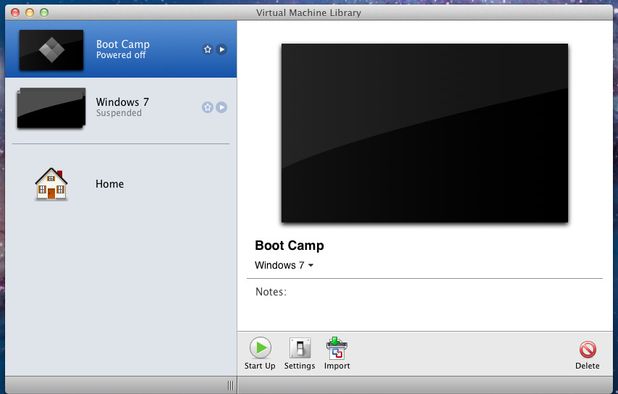Zoom the window with the green button

(44, 12)
